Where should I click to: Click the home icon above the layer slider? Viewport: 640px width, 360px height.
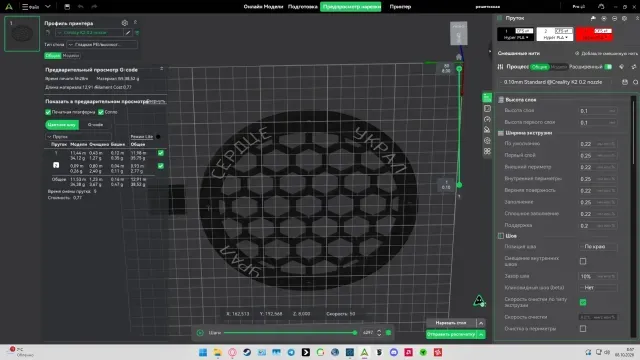459,57
